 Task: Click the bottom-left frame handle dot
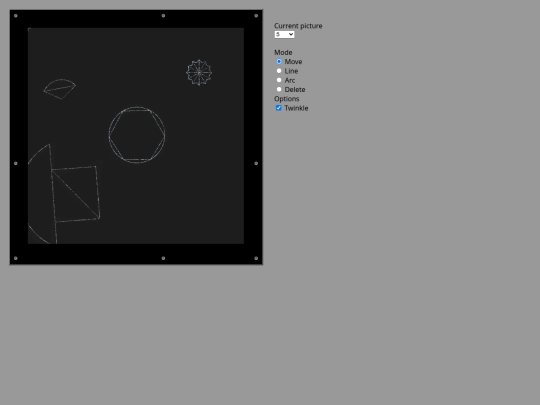(15, 258)
